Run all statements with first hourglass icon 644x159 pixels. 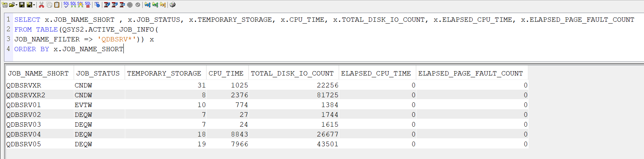point(107,5)
